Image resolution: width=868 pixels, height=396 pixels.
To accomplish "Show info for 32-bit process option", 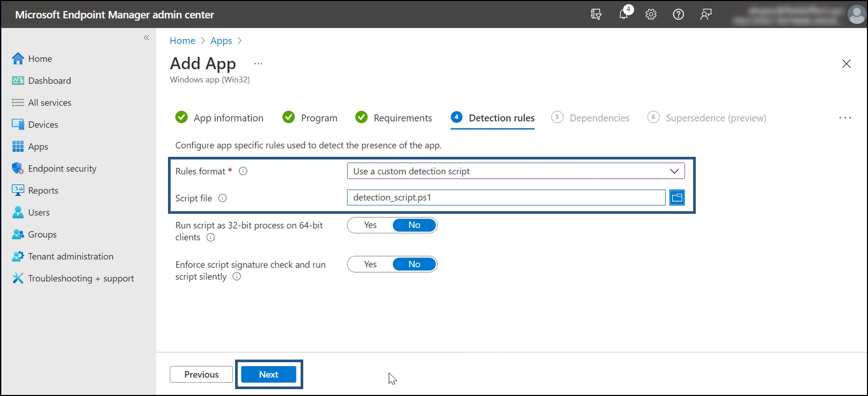I will pos(211,238).
